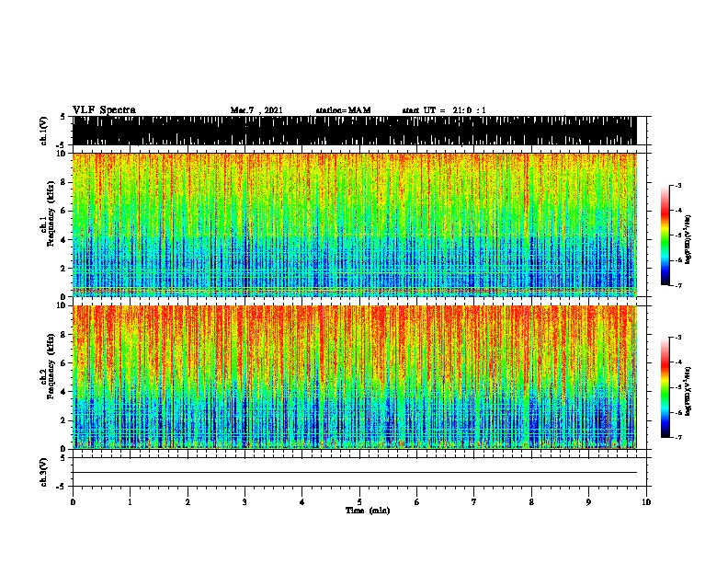This screenshot has height=563, width=728.
Task: Click the ch.1 frequency tick label "8"
Action: tap(64, 182)
